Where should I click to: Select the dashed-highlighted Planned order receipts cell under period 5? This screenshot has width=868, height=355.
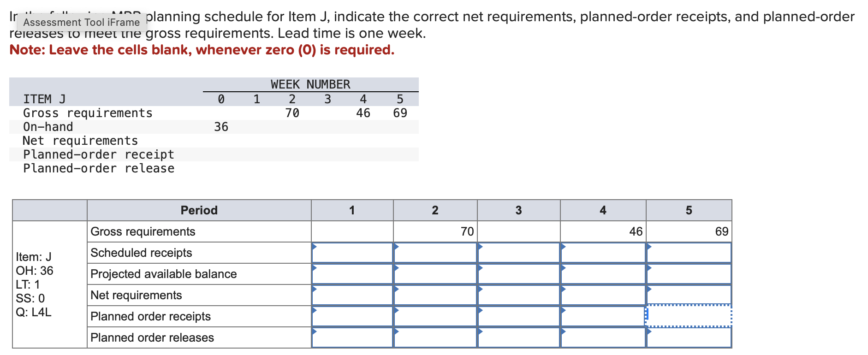click(x=689, y=316)
